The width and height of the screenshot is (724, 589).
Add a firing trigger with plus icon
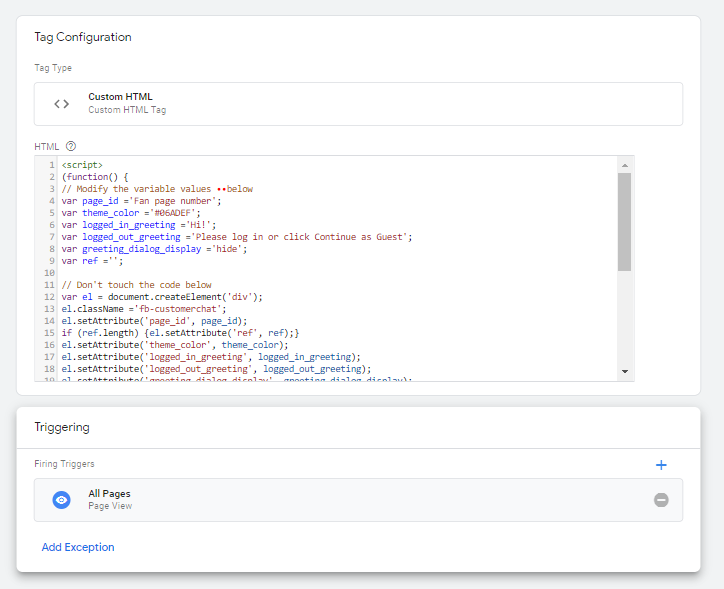tap(660, 464)
